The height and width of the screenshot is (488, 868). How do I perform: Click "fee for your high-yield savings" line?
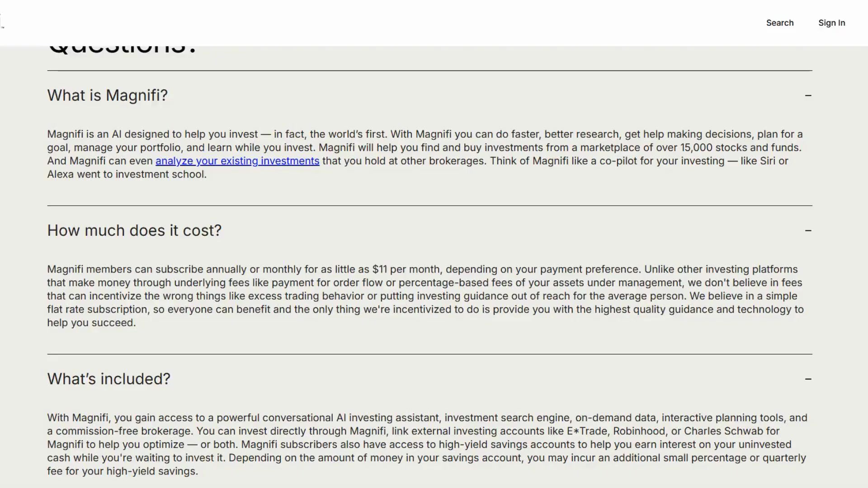point(122,471)
